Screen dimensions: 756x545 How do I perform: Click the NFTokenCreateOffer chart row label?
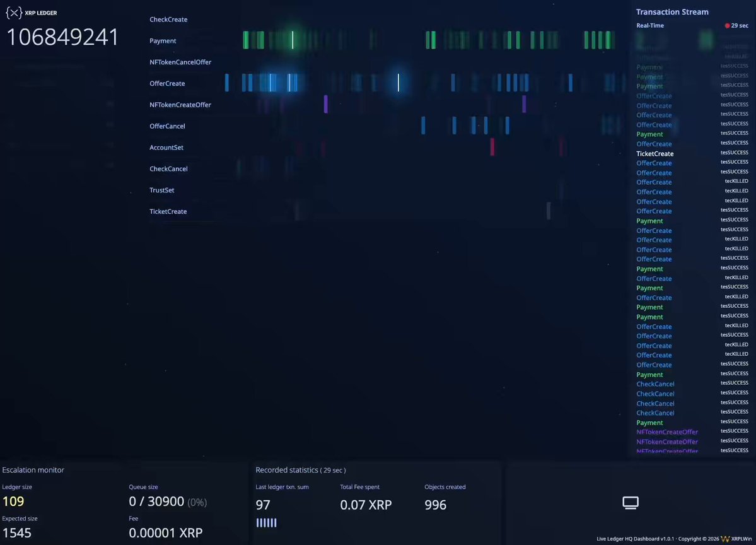click(x=180, y=105)
